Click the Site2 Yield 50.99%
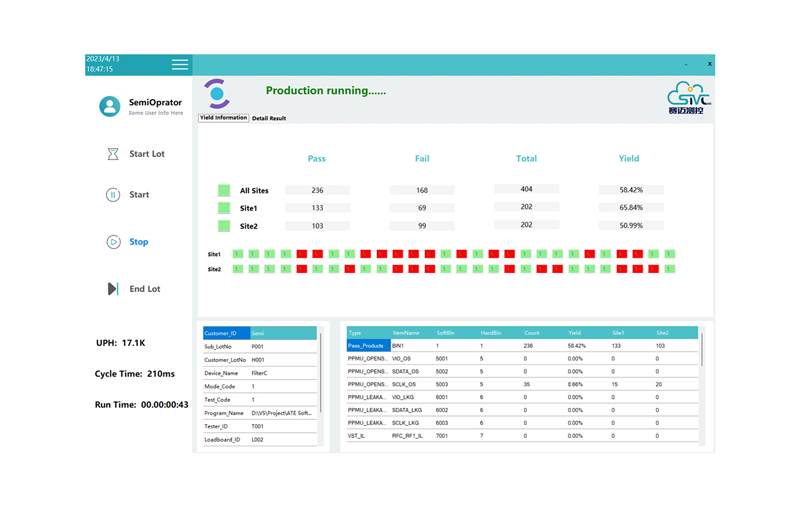The width and height of the screenshot is (800, 507). (631, 225)
